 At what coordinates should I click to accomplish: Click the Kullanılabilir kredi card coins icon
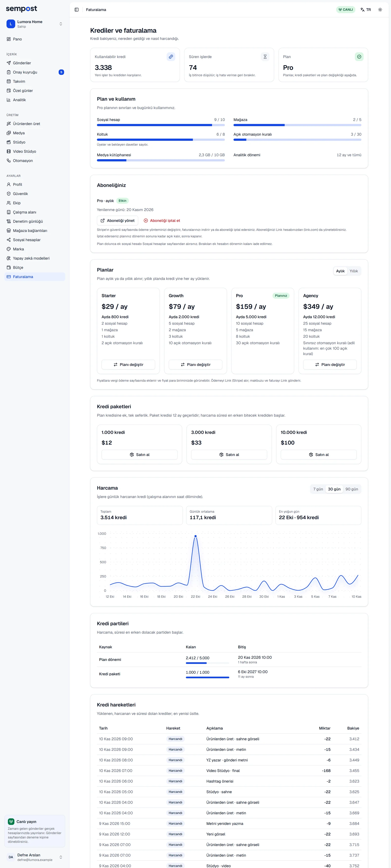coord(171,57)
